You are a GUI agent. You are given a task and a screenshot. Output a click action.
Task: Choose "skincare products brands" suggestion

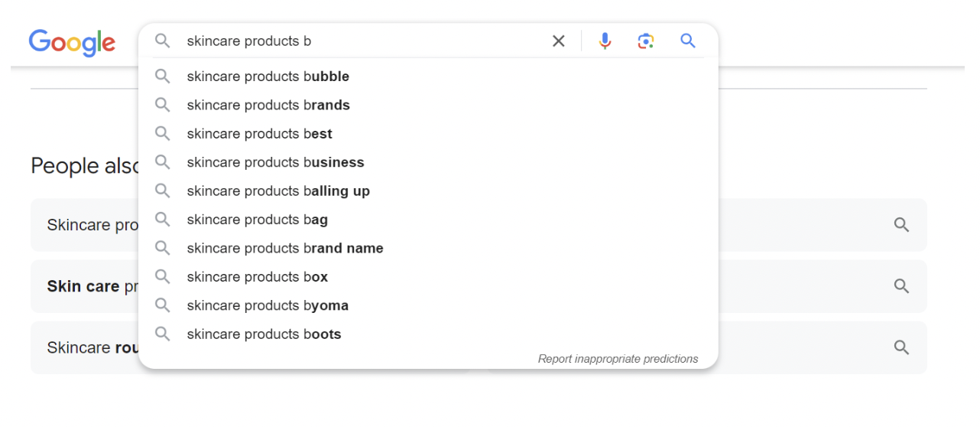click(x=268, y=105)
